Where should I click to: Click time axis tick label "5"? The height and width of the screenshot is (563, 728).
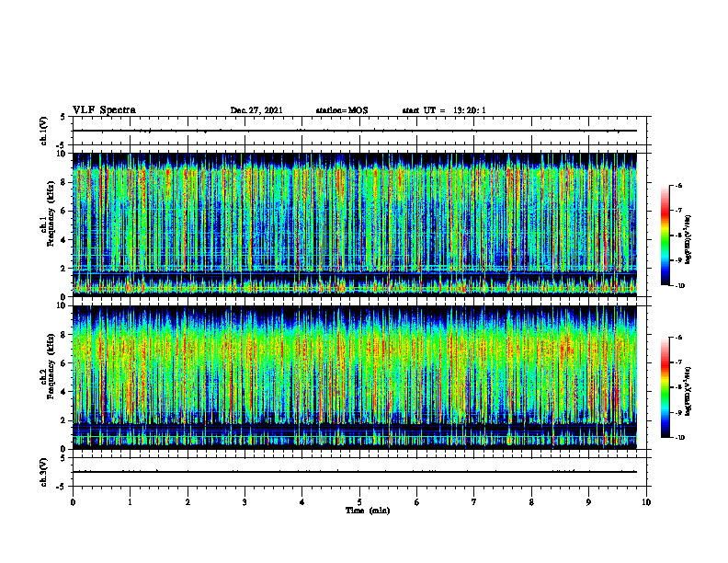coord(359,502)
